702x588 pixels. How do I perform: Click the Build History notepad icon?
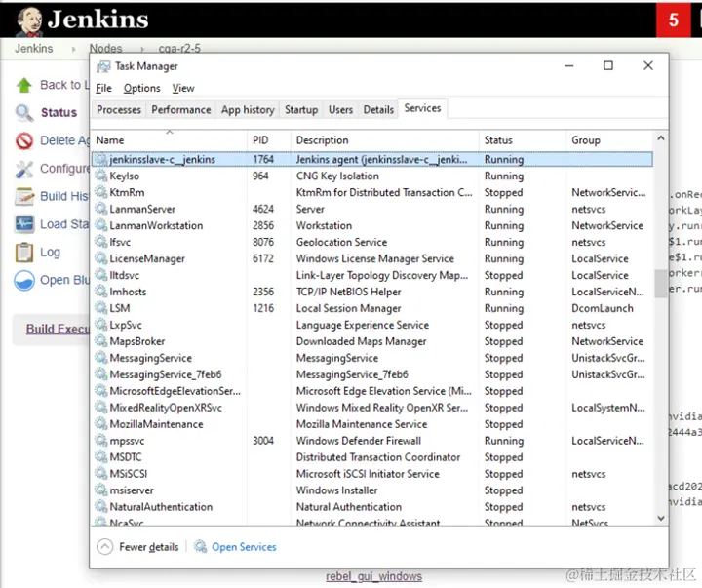tap(24, 197)
